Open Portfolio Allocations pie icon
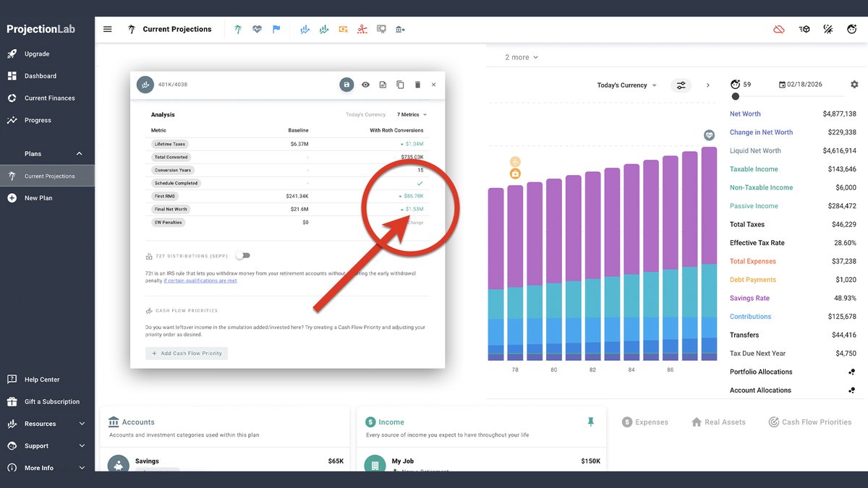 852,372
